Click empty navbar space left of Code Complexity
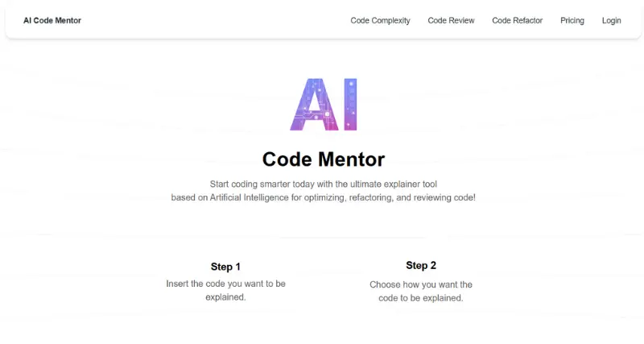 217,21
